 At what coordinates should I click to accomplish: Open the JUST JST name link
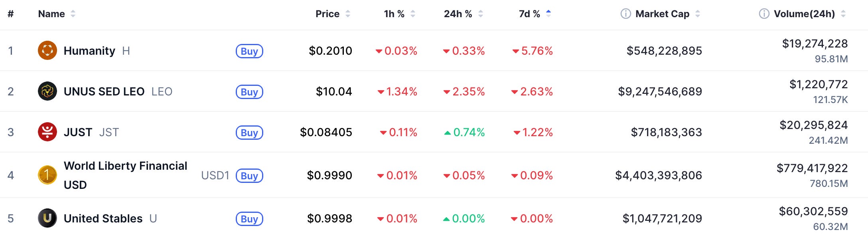pos(91,132)
